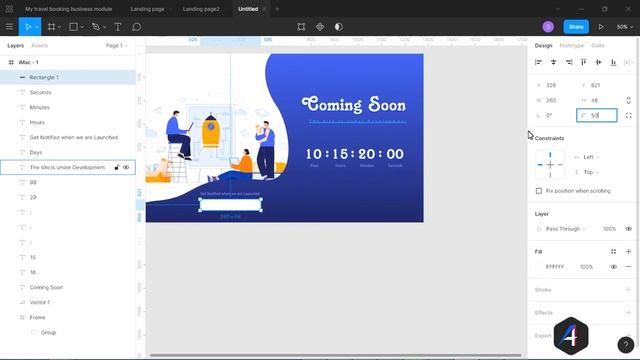640x360 pixels.
Task: Click the independent corners icon
Action: click(629, 116)
